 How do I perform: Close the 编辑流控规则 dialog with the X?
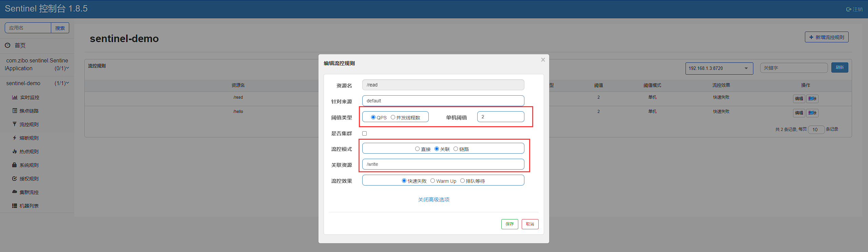[x=543, y=60]
